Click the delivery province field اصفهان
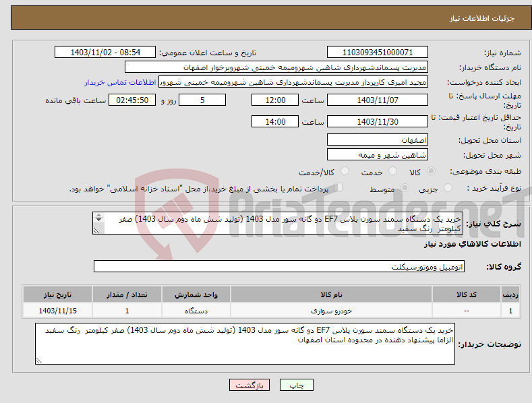532x403 pixels. point(378,139)
